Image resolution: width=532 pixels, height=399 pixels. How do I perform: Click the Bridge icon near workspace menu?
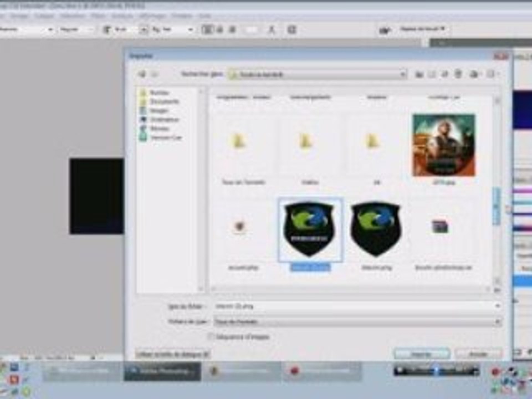(384, 30)
